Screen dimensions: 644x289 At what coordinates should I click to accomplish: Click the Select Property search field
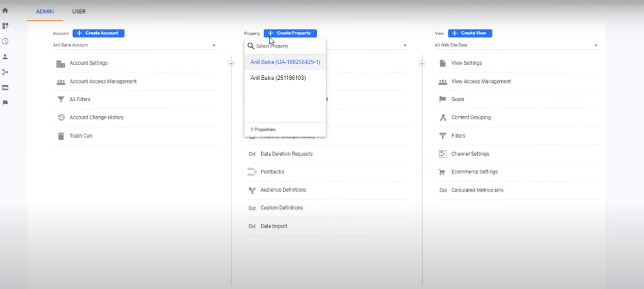[288, 46]
